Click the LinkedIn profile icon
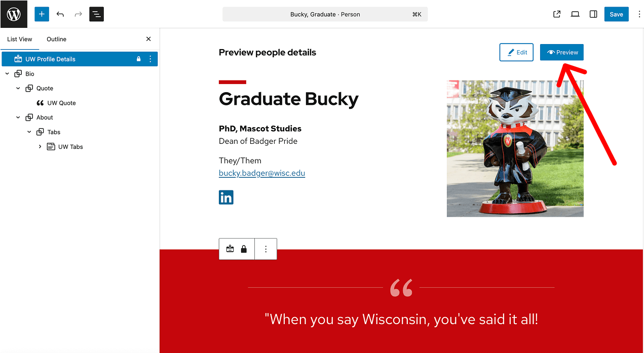Image resolution: width=644 pixels, height=353 pixels. tap(226, 198)
